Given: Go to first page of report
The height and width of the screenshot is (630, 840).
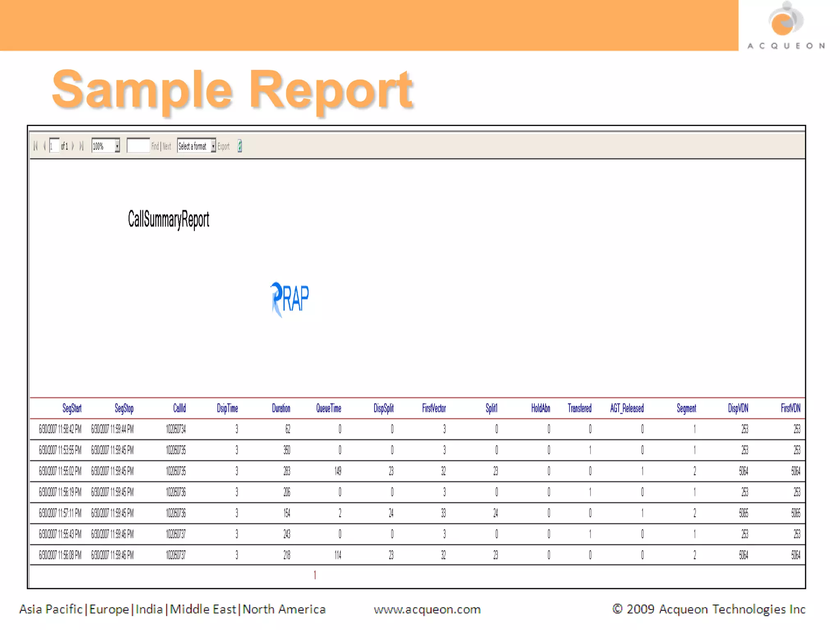Looking at the screenshot, I should (x=36, y=146).
